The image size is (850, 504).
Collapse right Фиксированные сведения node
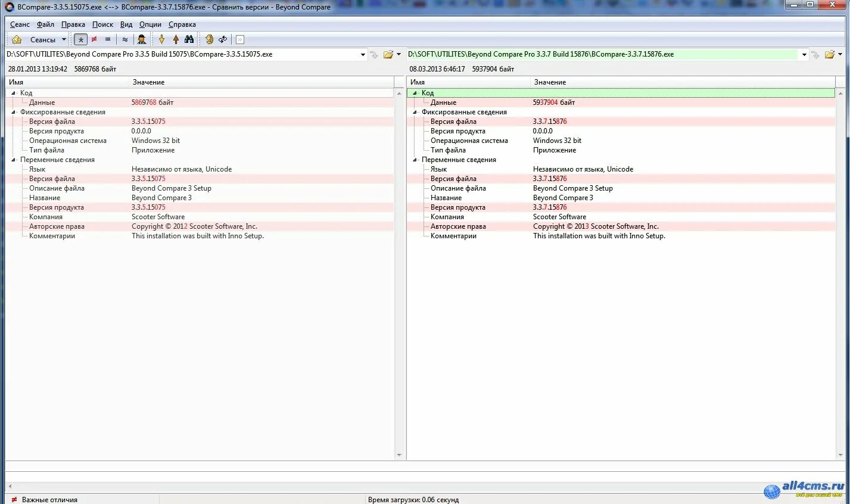415,112
